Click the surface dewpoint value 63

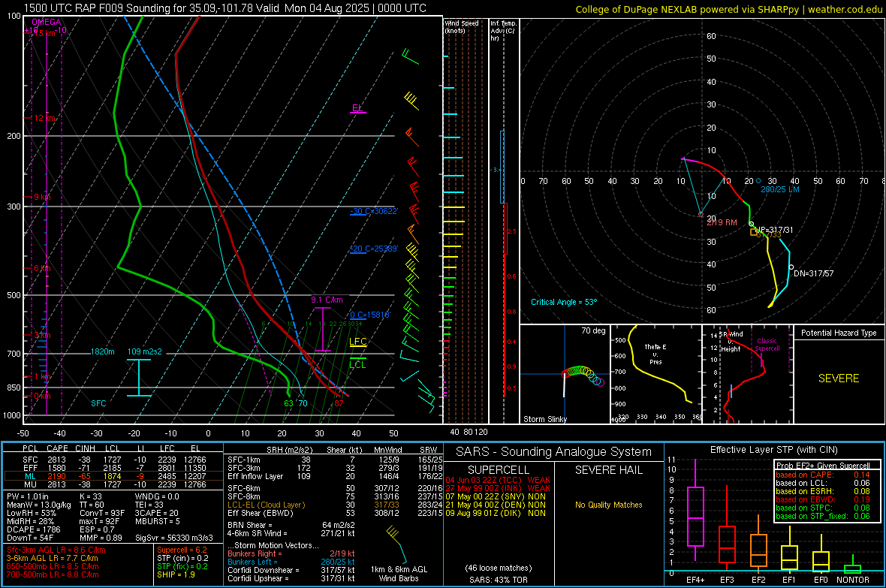pos(289,403)
